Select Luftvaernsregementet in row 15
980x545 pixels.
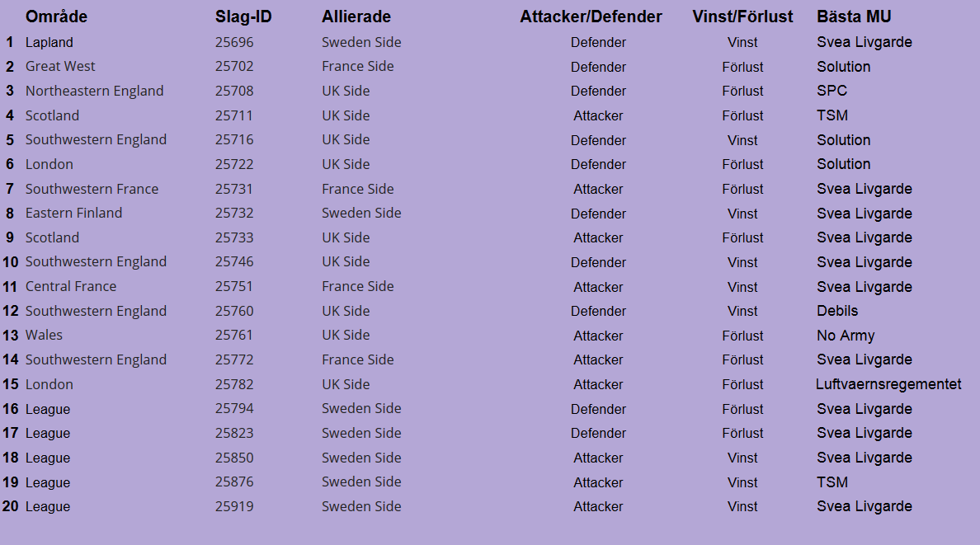tap(888, 384)
